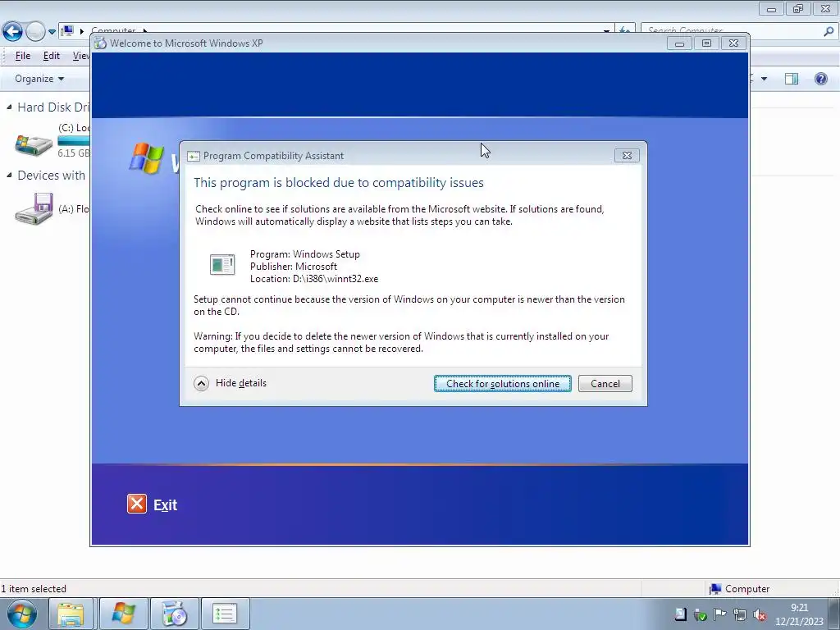
Task: Click the '1 item selected' status text
Action: [x=34, y=589]
